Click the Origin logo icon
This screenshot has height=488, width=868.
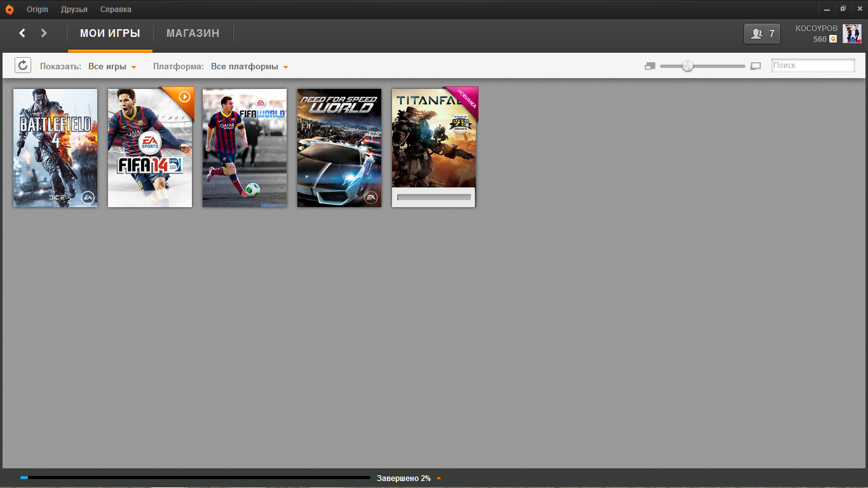pyautogui.click(x=10, y=10)
